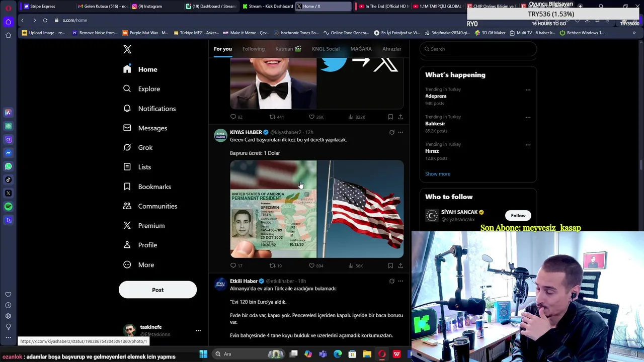Image resolution: width=644 pixels, height=362 pixels.
Task: Select the For you tab
Action: tap(222, 49)
